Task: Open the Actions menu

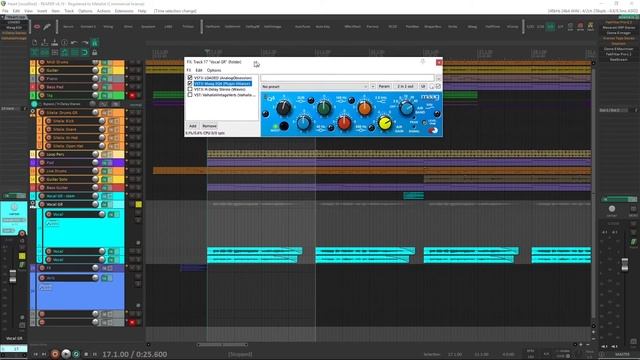Action: click(104, 11)
